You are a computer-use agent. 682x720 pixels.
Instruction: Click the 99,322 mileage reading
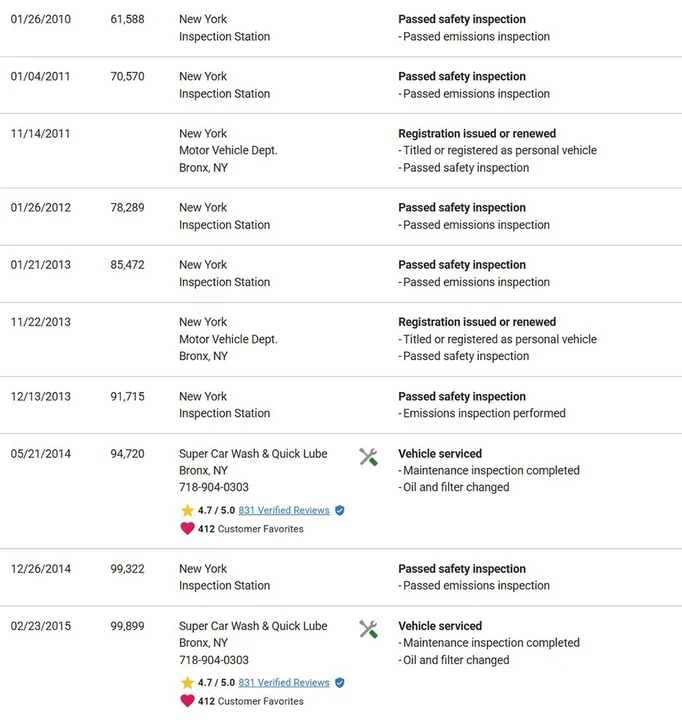click(127, 569)
